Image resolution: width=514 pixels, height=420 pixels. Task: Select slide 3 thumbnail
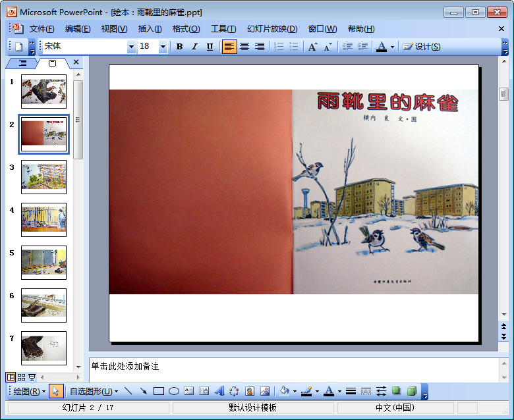click(x=43, y=177)
